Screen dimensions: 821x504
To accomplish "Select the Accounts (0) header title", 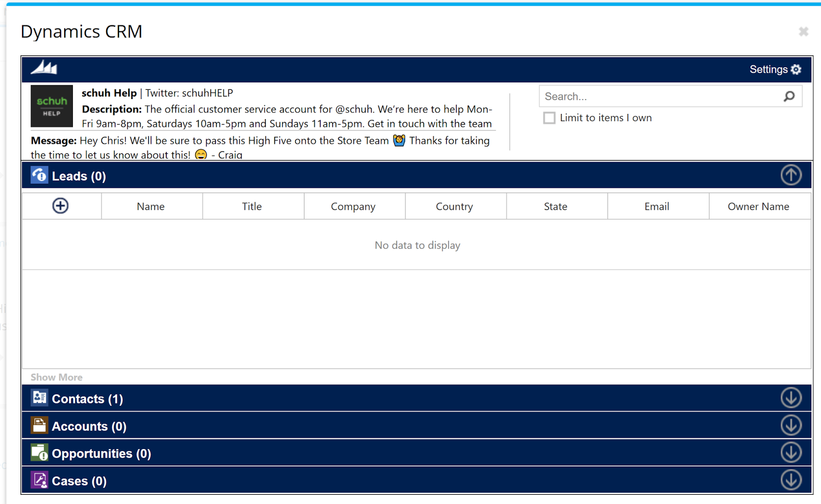I will (x=89, y=426).
